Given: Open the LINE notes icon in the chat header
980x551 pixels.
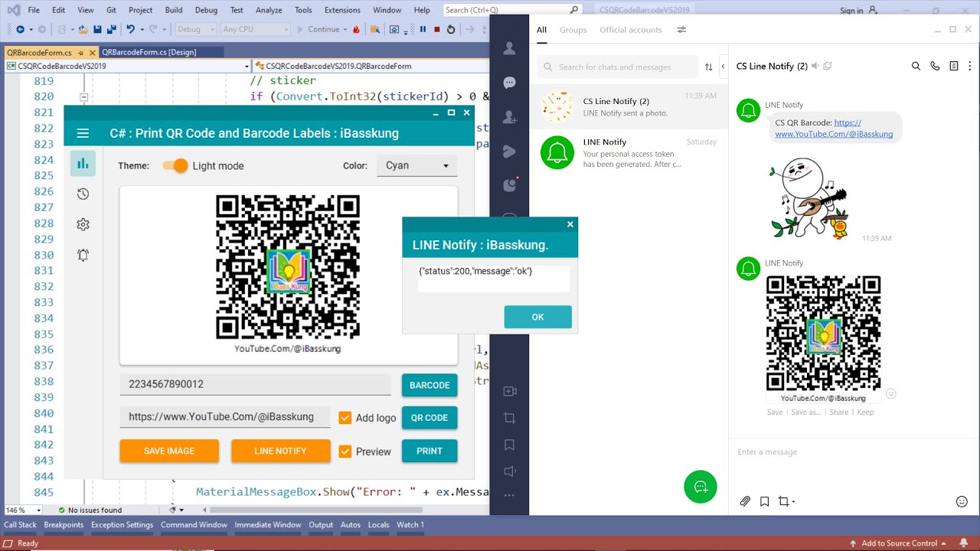Looking at the screenshot, I should [954, 67].
